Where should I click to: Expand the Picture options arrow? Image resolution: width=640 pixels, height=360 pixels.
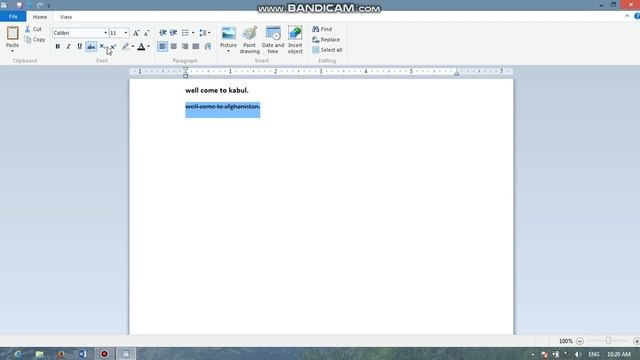[x=228, y=51]
